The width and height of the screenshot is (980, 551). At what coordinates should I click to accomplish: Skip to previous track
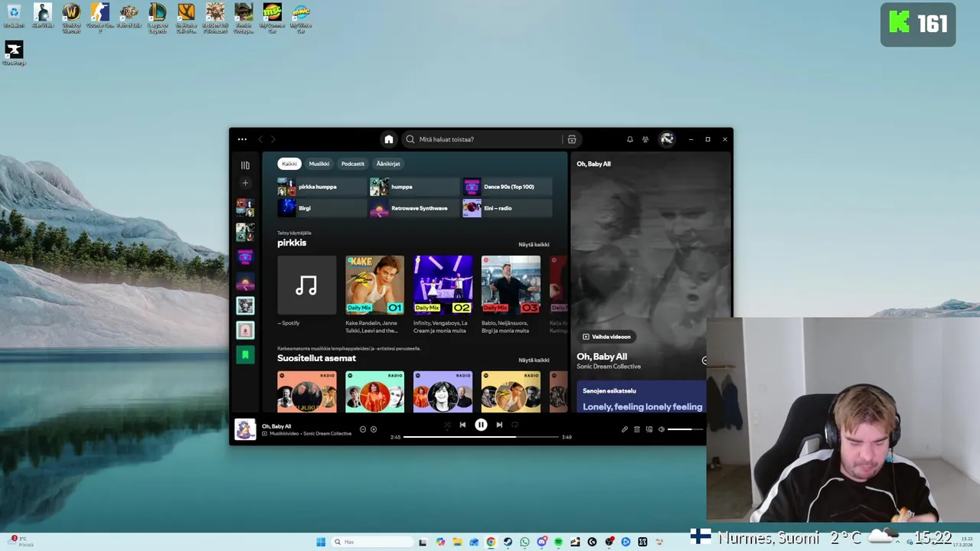pyautogui.click(x=462, y=425)
